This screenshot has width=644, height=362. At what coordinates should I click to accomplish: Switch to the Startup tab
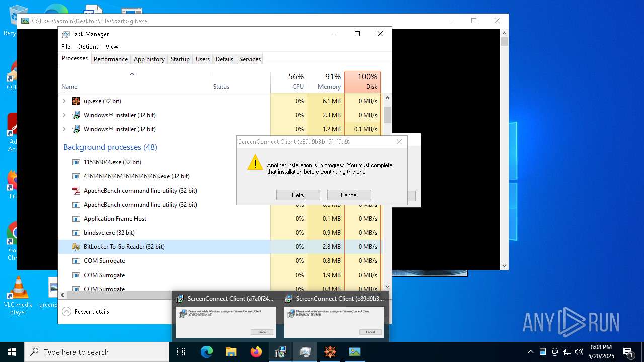click(180, 59)
